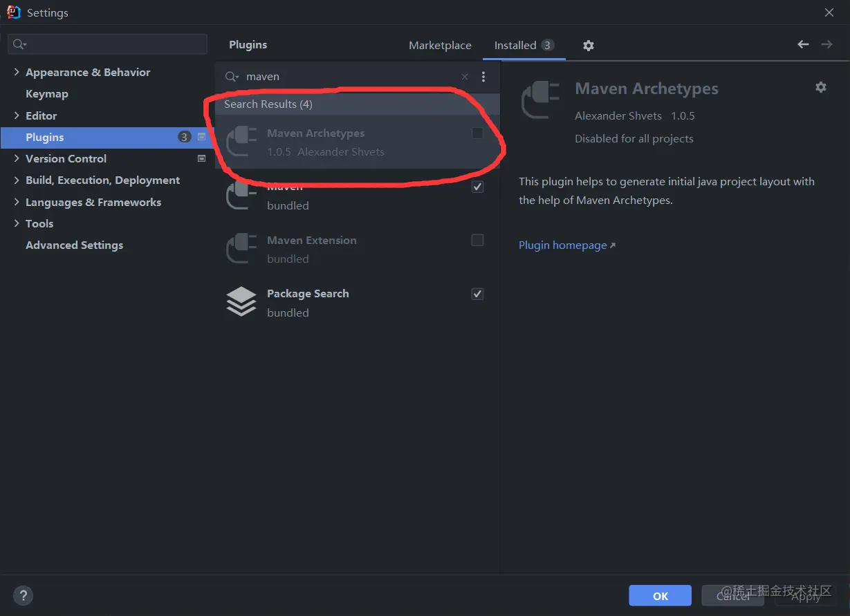Click the Cancel button

tap(732, 596)
